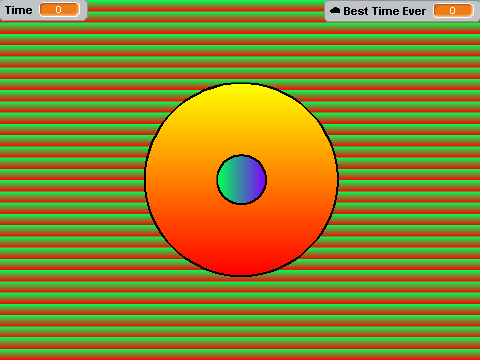The width and height of the screenshot is (480, 360).
Task: Click the Time variable monitor
Action: coord(43,10)
